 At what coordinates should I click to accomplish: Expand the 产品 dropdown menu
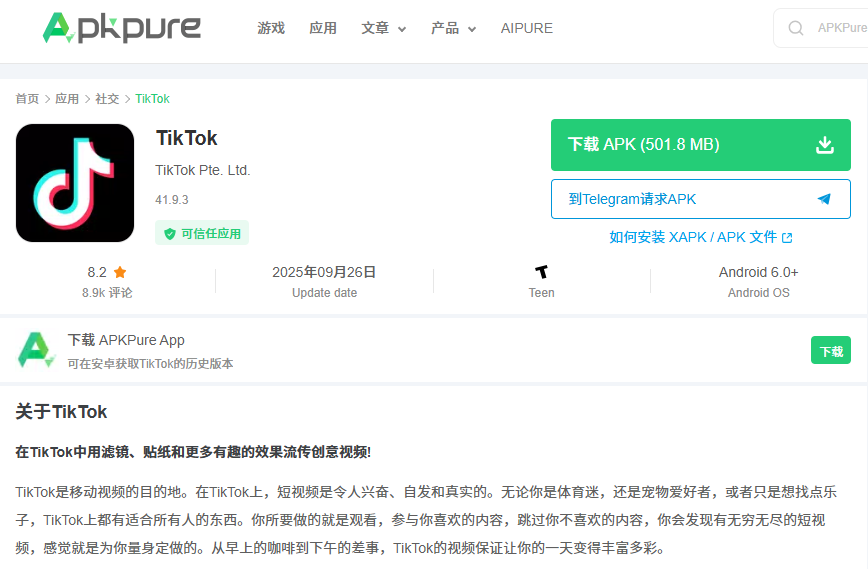(x=453, y=28)
